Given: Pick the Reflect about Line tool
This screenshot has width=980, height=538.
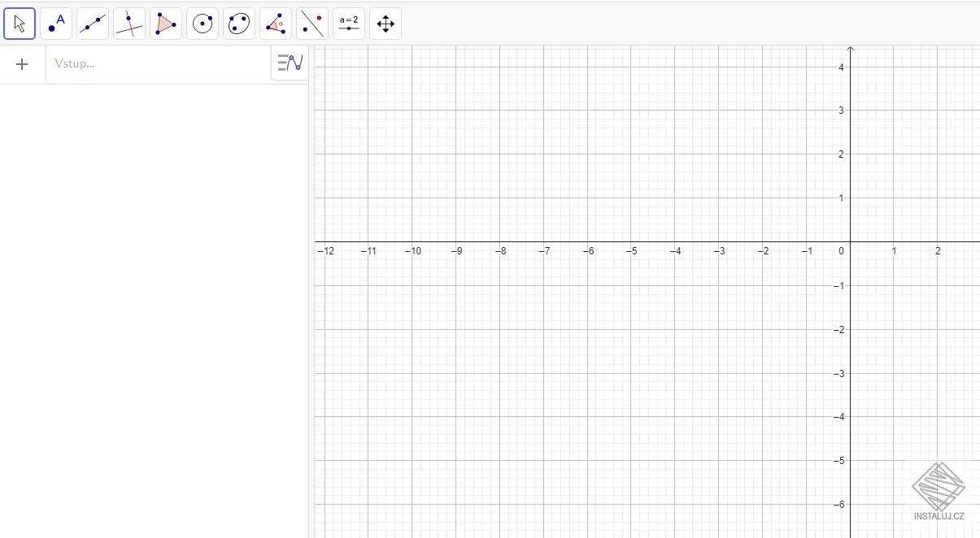Looking at the screenshot, I should coord(312,24).
